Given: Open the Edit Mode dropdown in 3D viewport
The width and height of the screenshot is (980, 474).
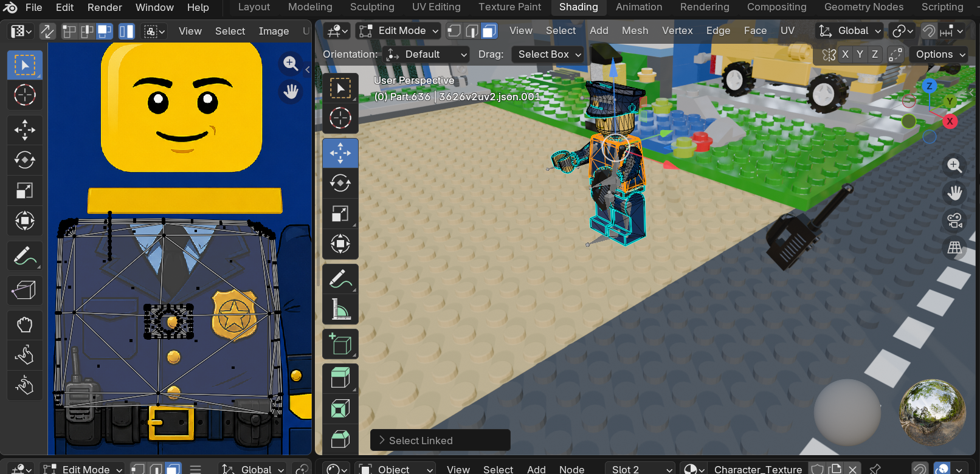Looking at the screenshot, I should [398, 30].
